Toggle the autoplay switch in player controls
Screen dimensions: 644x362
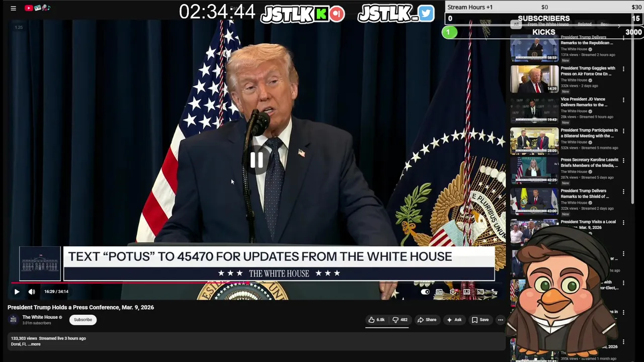pyautogui.click(x=426, y=292)
